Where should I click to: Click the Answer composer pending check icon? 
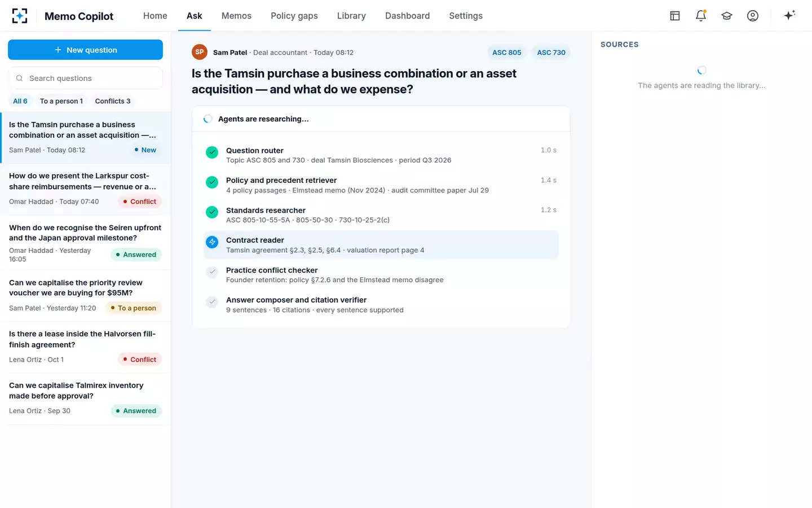click(x=212, y=302)
